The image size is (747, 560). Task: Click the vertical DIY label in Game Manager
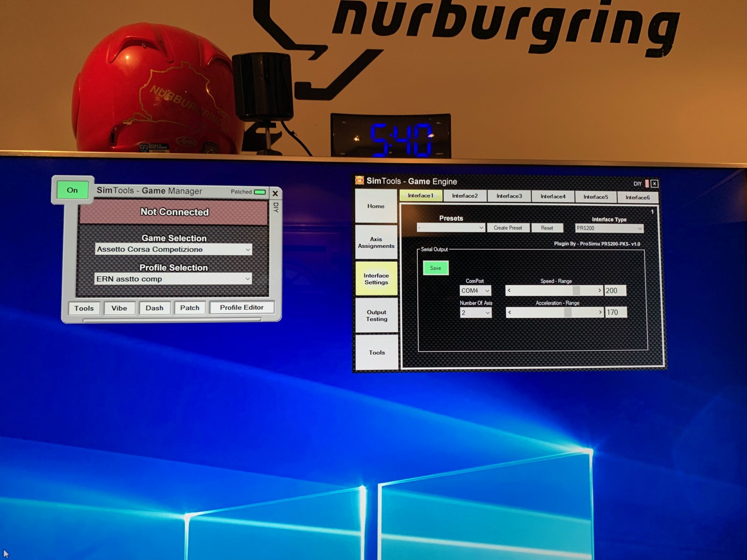click(x=276, y=207)
